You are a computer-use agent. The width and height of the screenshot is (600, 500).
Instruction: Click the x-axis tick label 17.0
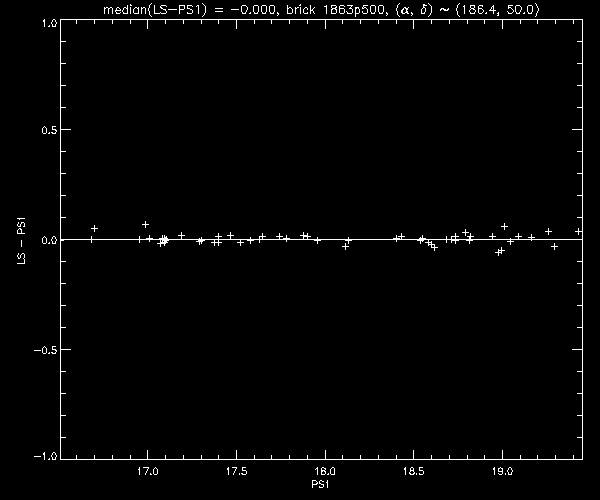point(148,471)
